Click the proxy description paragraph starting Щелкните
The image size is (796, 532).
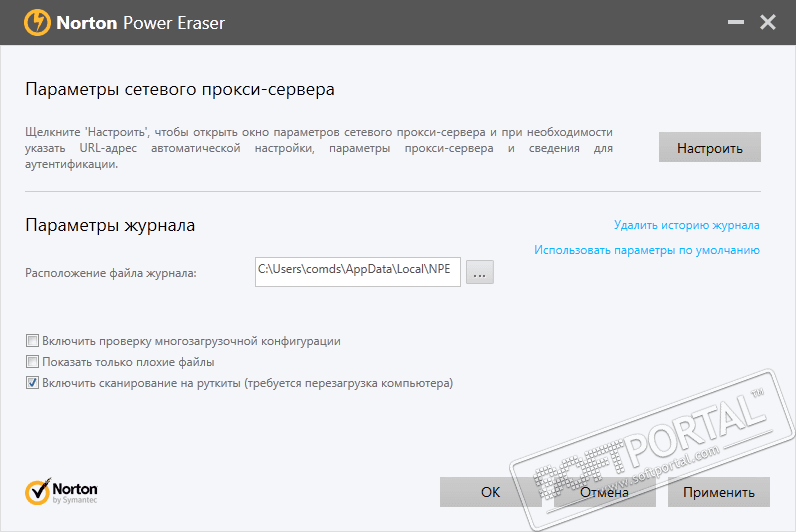pyautogui.click(x=319, y=148)
